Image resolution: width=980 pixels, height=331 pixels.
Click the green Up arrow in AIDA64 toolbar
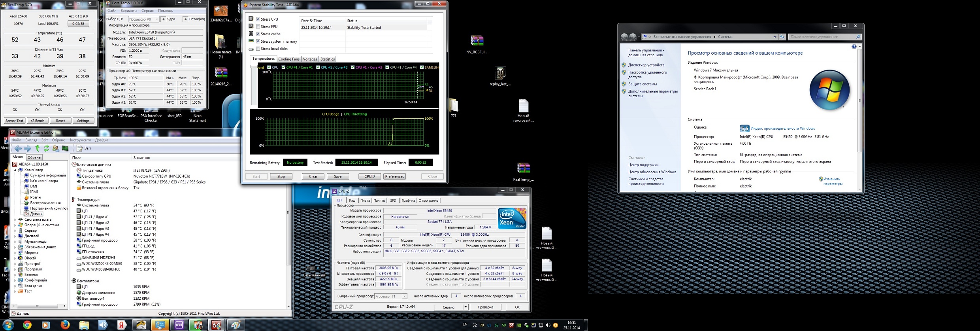tap(38, 148)
